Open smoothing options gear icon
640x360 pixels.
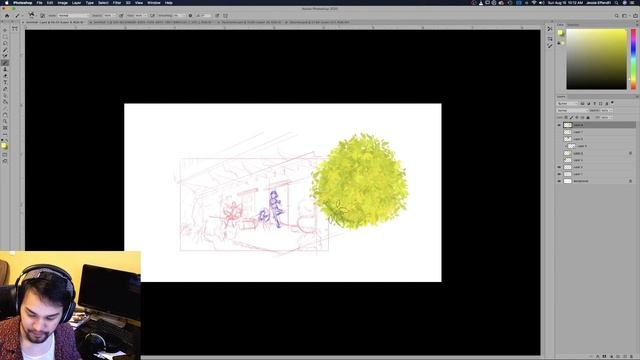[190, 16]
